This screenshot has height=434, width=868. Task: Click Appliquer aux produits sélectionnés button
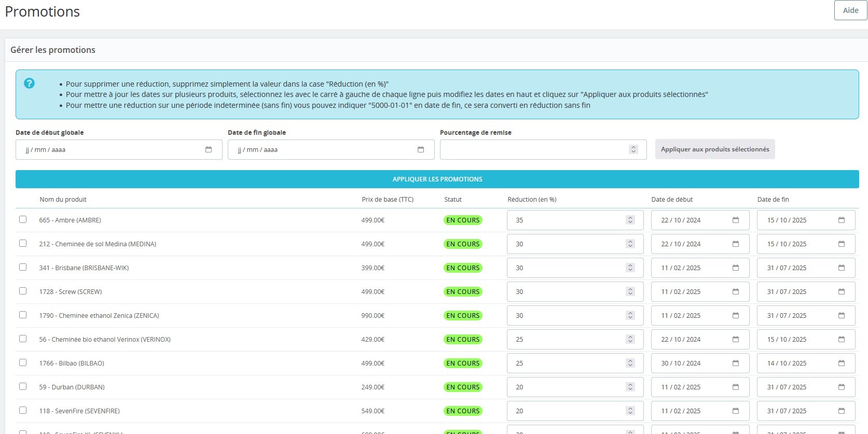715,149
